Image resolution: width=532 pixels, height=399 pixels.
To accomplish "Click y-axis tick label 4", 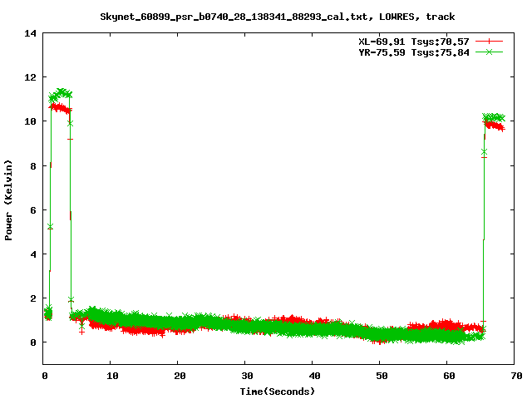I will pos(33,254).
